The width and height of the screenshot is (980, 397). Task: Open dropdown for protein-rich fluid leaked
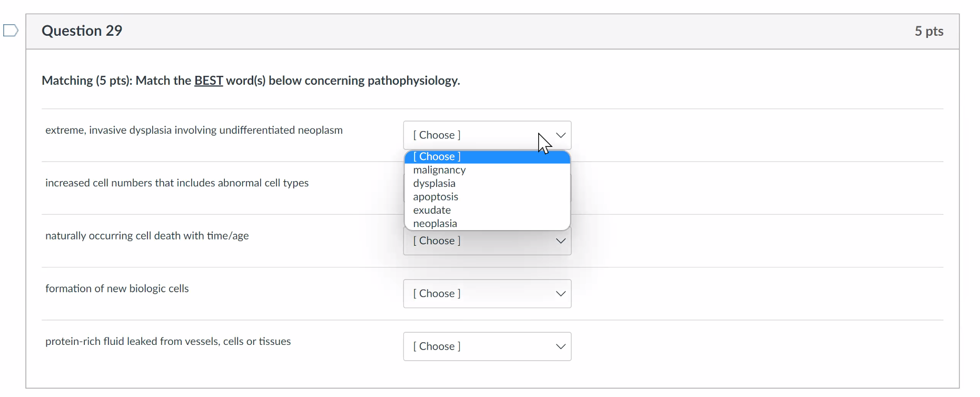click(487, 346)
